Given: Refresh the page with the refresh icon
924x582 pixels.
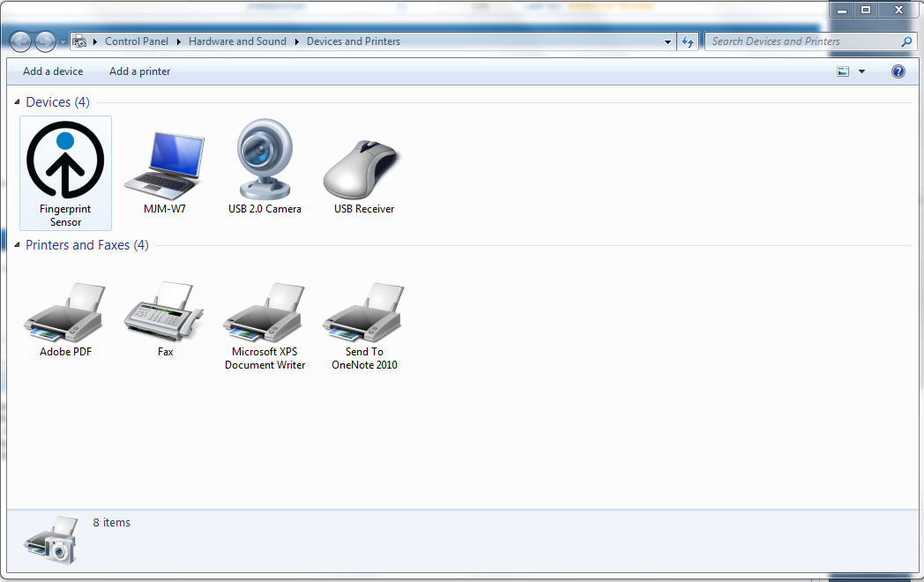Looking at the screenshot, I should [x=688, y=41].
